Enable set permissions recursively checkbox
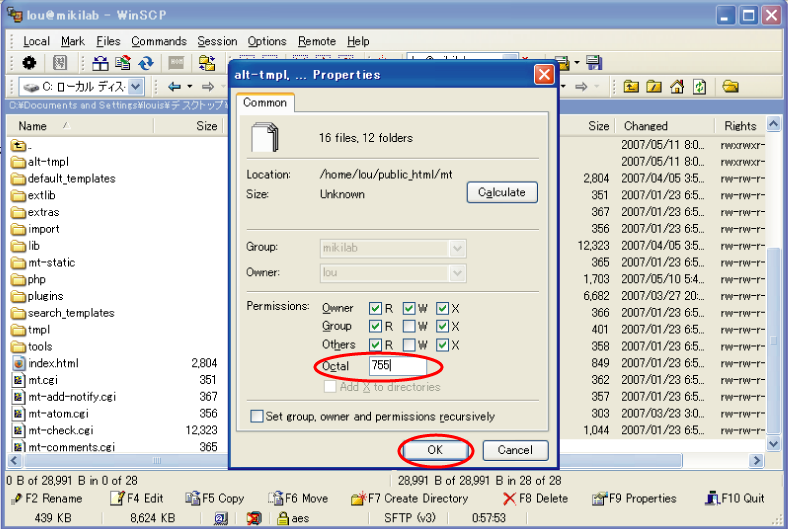788x529 pixels. coord(257,416)
